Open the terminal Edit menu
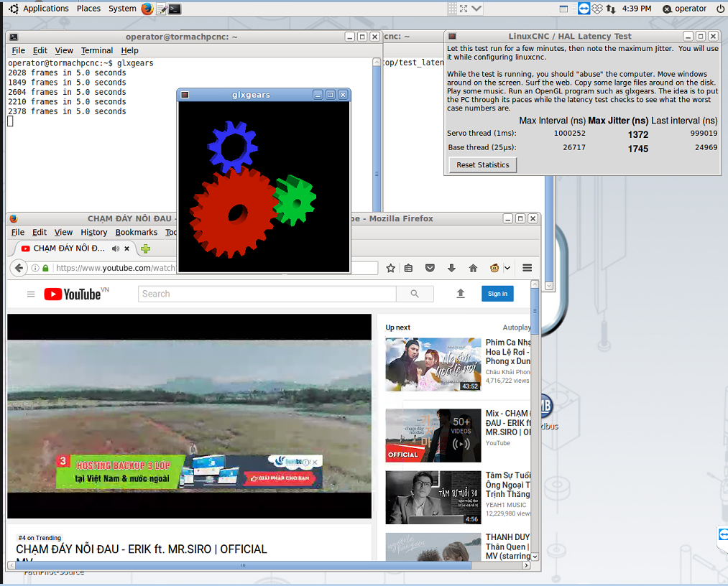Image resolution: width=728 pixels, height=586 pixels. point(40,50)
